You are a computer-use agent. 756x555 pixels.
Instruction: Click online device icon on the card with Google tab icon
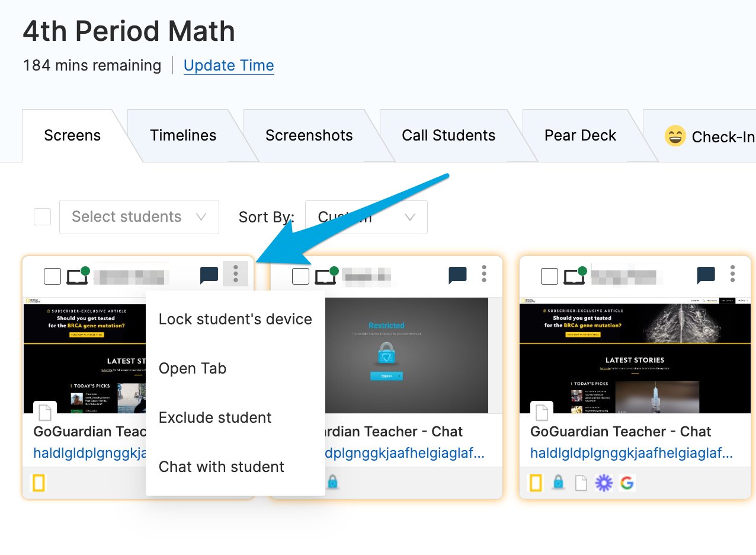[x=575, y=276]
